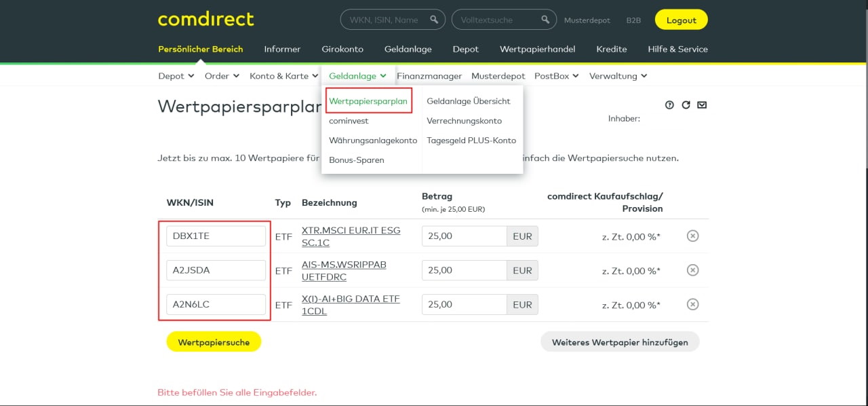The image size is (868, 406).
Task: Click the envelope message icon
Action: click(702, 105)
